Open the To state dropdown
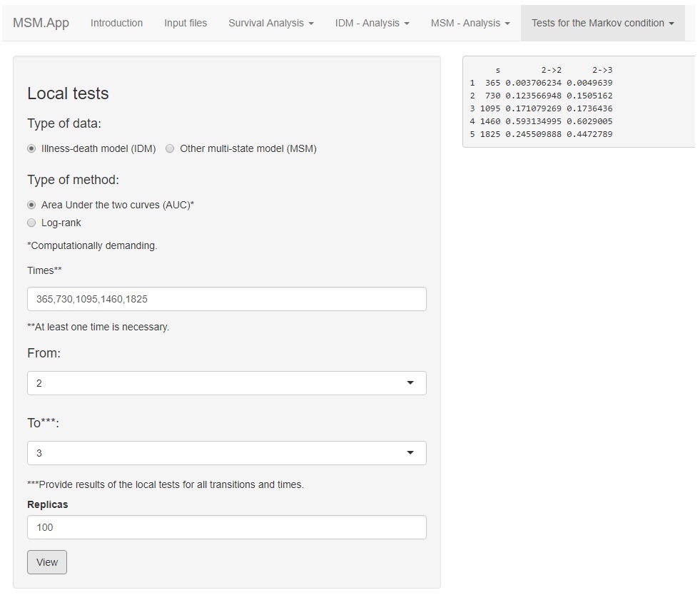The image size is (700, 600). pos(226,453)
